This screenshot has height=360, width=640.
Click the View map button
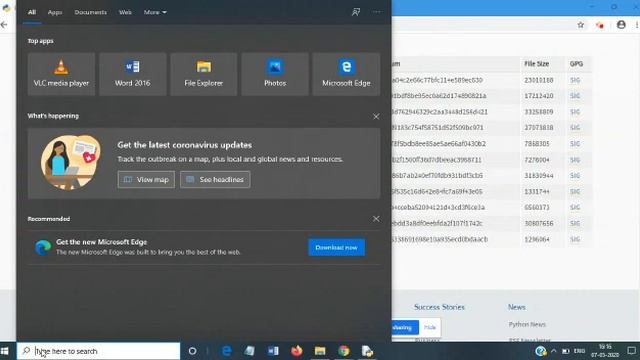click(x=146, y=180)
